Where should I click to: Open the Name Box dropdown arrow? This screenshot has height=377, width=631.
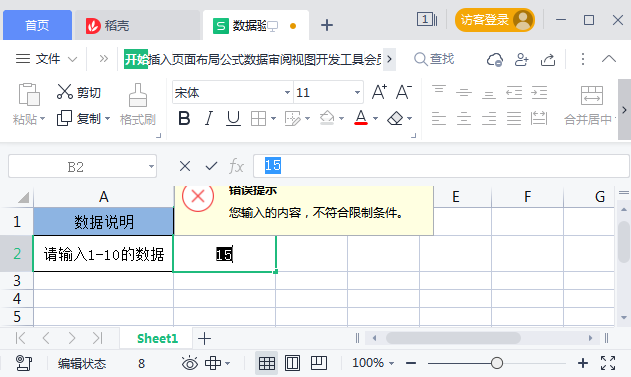coord(151,166)
